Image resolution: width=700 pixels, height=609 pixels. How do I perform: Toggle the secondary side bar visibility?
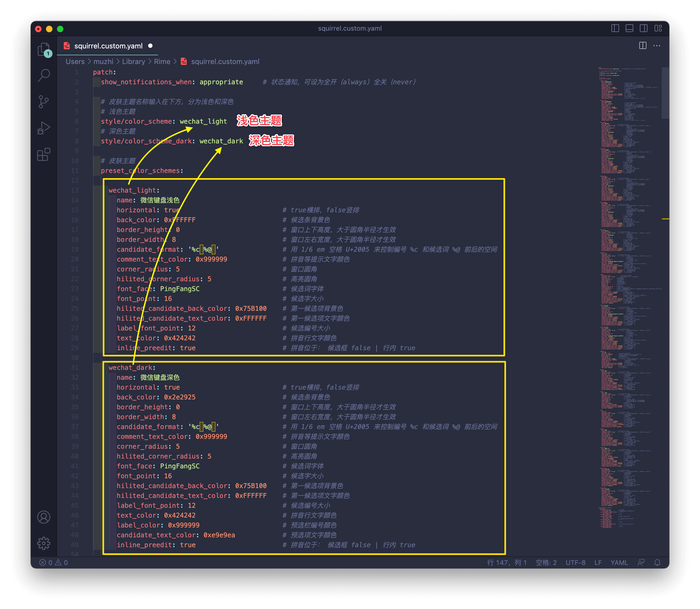(x=643, y=28)
